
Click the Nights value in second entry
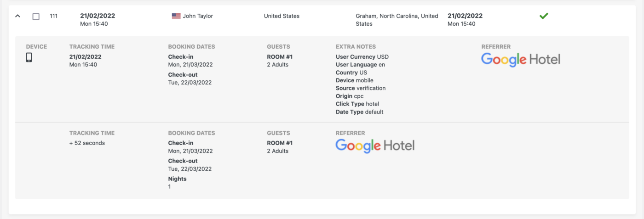169,187
